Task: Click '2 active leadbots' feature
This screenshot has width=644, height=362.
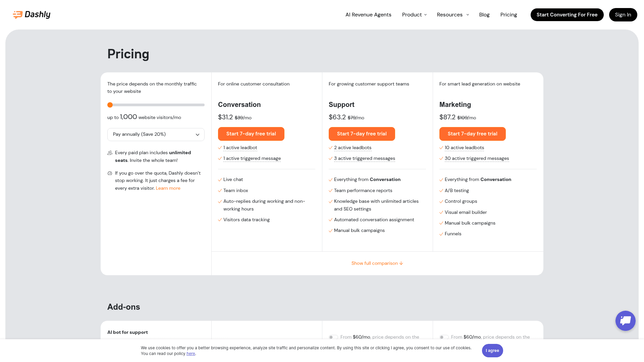Action: point(353,148)
